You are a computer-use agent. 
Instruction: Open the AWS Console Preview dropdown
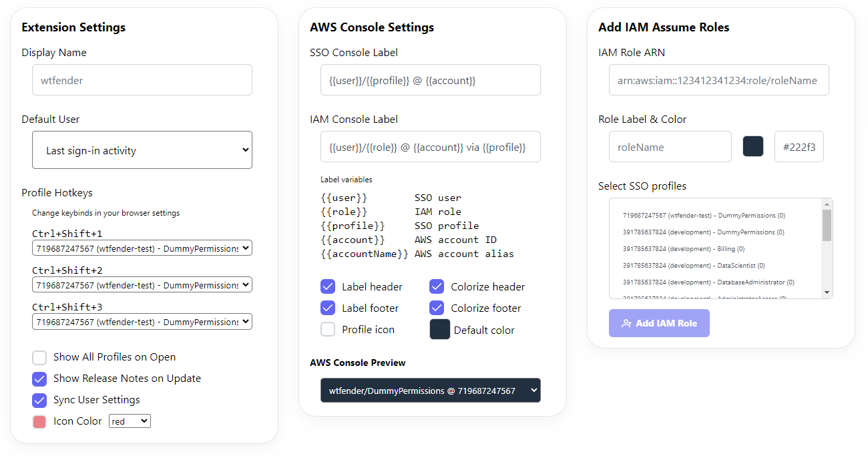pyautogui.click(x=431, y=391)
